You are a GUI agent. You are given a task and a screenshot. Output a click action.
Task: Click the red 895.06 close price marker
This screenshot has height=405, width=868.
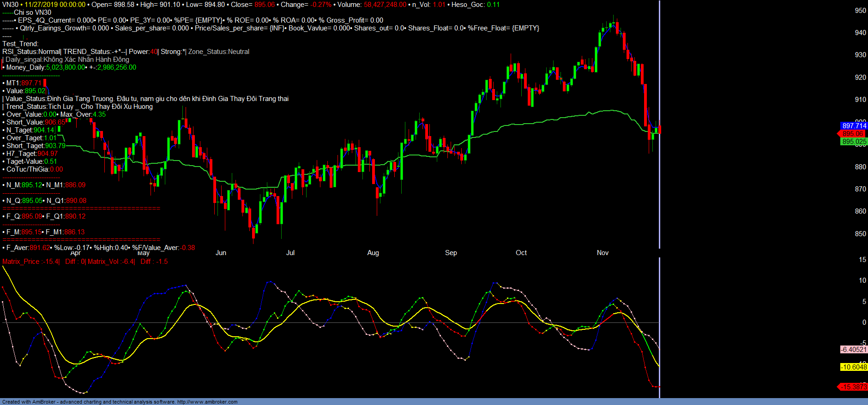(x=853, y=134)
